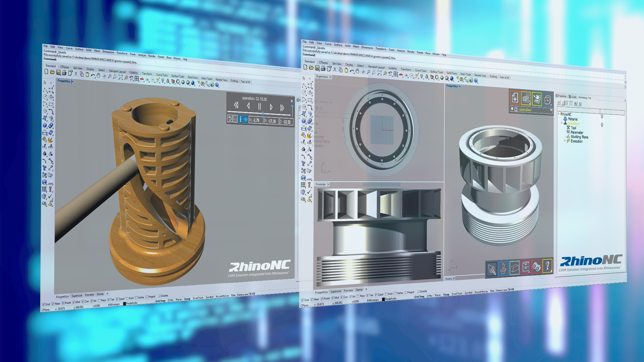The image size is (644, 362).
Task: Switch to Viewport Layout tab in left window
Action: click(117, 71)
